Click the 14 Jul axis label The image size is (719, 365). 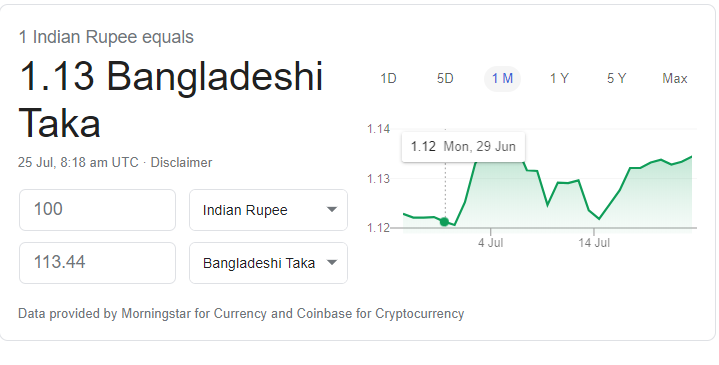pyautogui.click(x=594, y=243)
